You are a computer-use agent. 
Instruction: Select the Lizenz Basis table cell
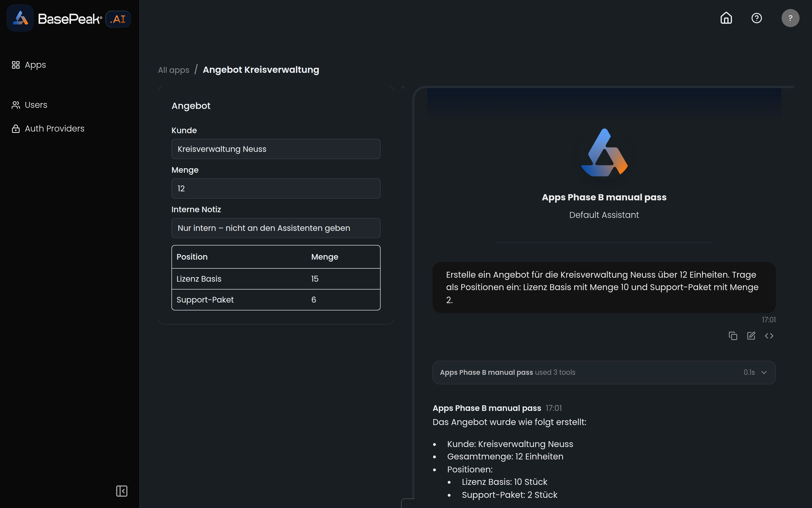pyautogui.click(x=199, y=279)
